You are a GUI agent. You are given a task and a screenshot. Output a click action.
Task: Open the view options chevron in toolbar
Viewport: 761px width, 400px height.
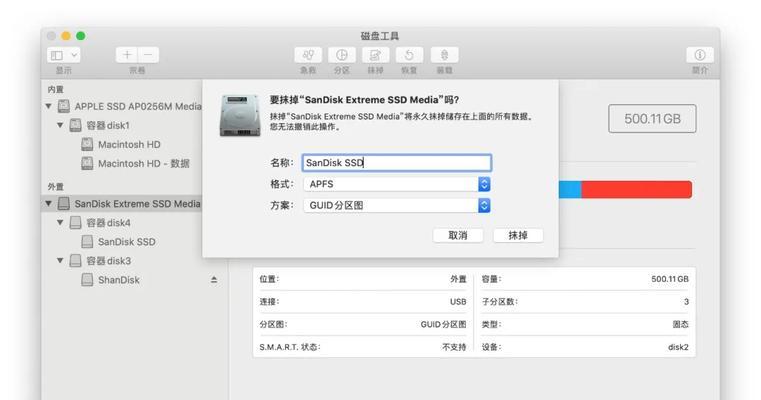(x=74, y=55)
